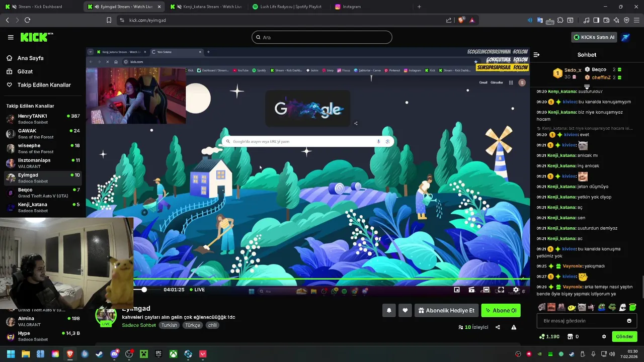Toggle the stream notification bell
This screenshot has width=644, height=362.
coord(389,311)
